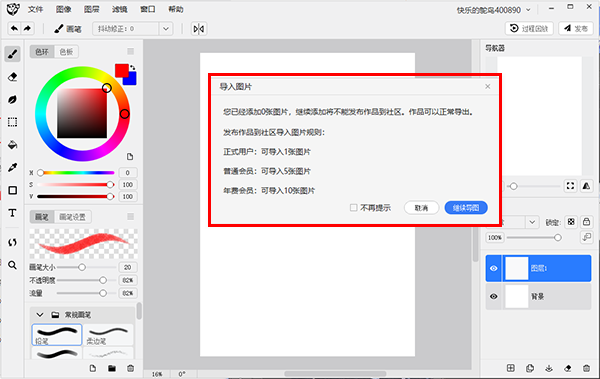600x379 pixels.
Task: Click the Undo arrow
Action: 14,28
